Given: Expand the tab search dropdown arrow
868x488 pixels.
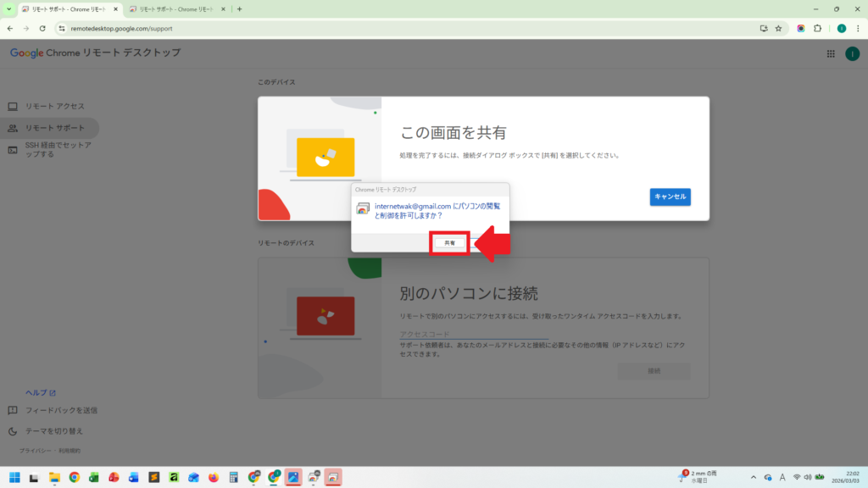Looking at the screenshot, I should pyautogui.click(x=8, y=9).
